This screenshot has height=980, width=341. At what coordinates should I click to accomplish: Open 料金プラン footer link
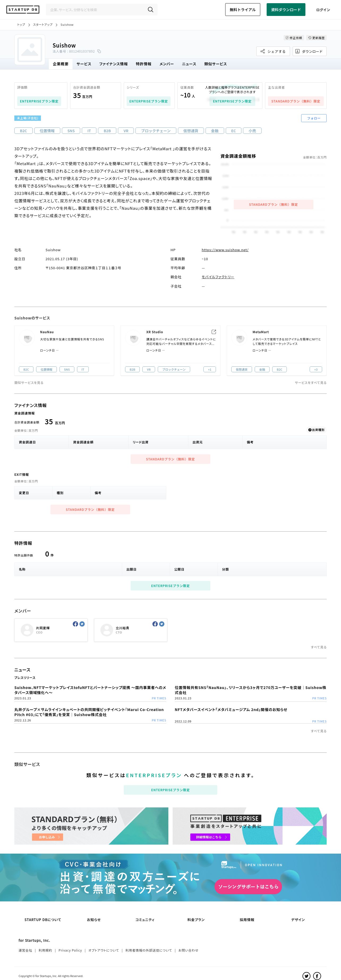pos(196,919)
